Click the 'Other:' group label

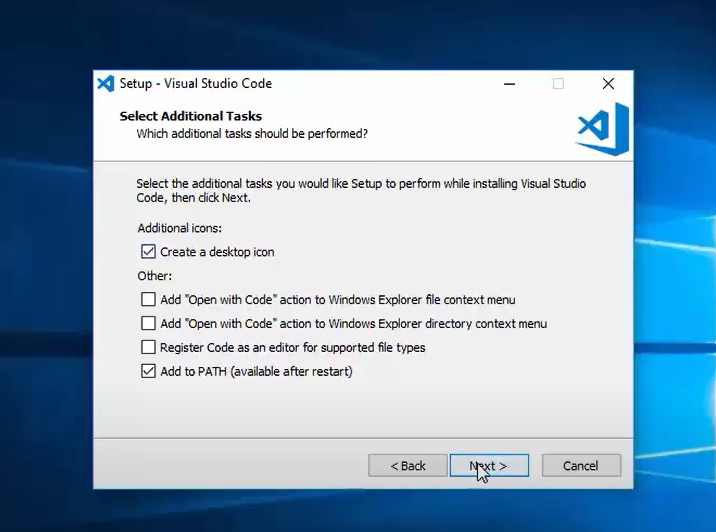pyautogui.click(x=155, y=276)
